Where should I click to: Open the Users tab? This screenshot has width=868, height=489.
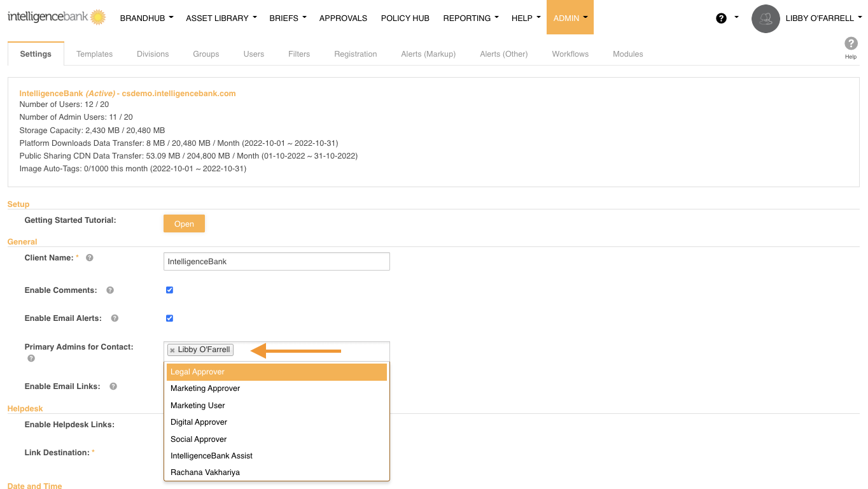point(253,54)
